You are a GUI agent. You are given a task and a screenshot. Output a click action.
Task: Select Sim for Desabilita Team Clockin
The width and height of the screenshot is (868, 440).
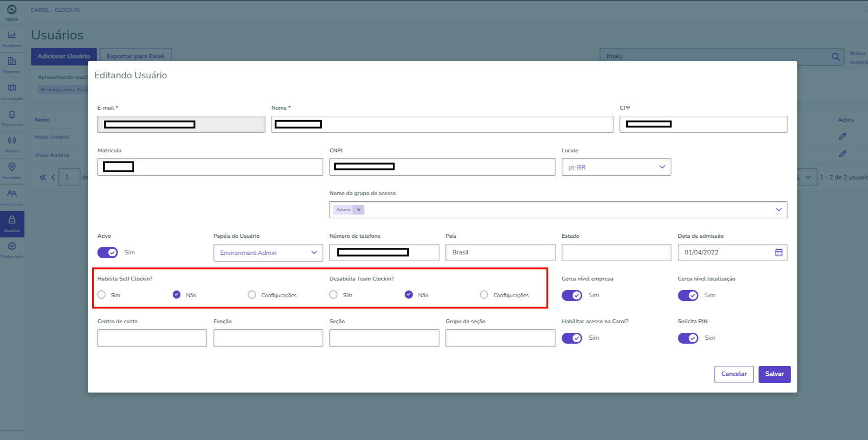click(x=333, y=295)
